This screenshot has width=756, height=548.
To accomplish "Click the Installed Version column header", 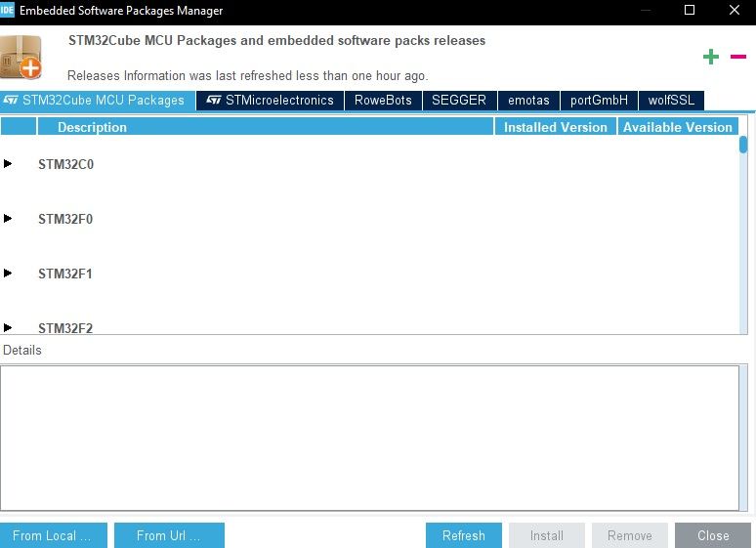I will (x=556, y=127).
